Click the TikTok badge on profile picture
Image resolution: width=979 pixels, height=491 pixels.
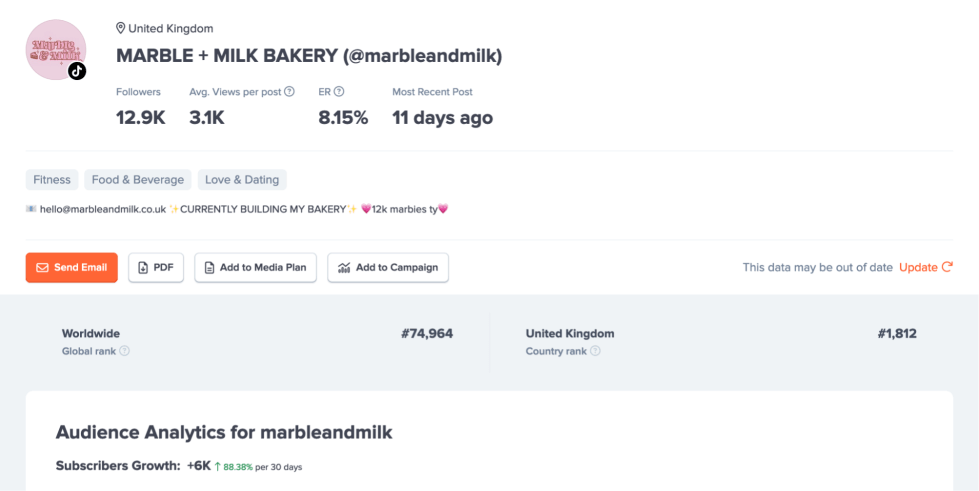coord(77,71)
